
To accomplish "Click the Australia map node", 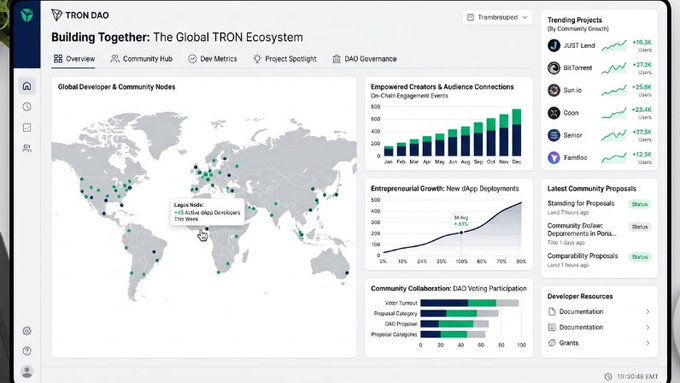I will [x=347, y=273].
